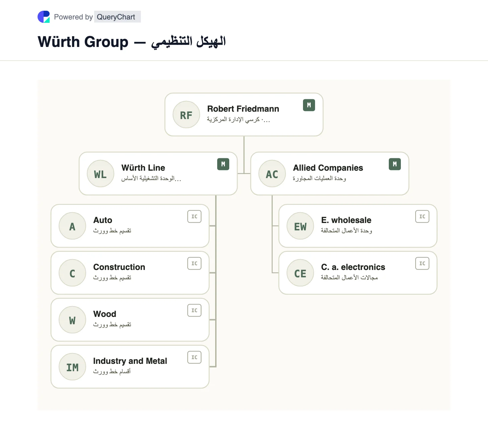Click the Arabic subtitle under Robert Friedmann

(238, 119)
